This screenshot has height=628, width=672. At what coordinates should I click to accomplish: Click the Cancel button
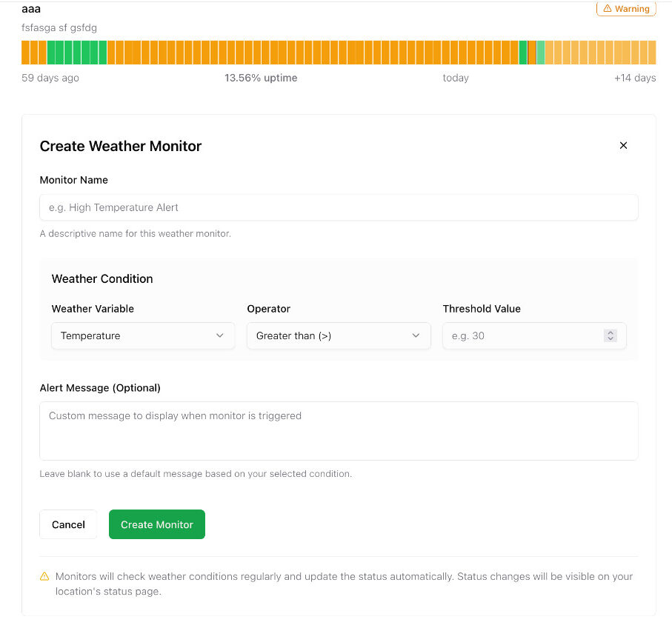click(x=68, y=524)
